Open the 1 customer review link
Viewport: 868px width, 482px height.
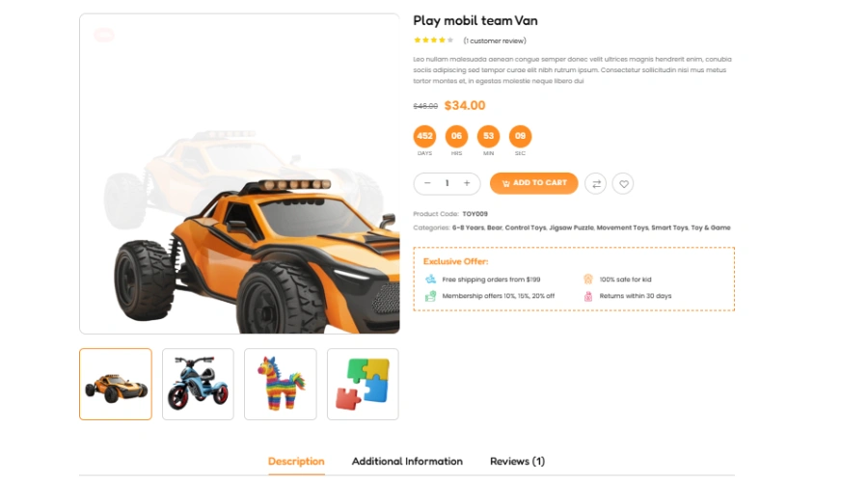pos(495,40)
